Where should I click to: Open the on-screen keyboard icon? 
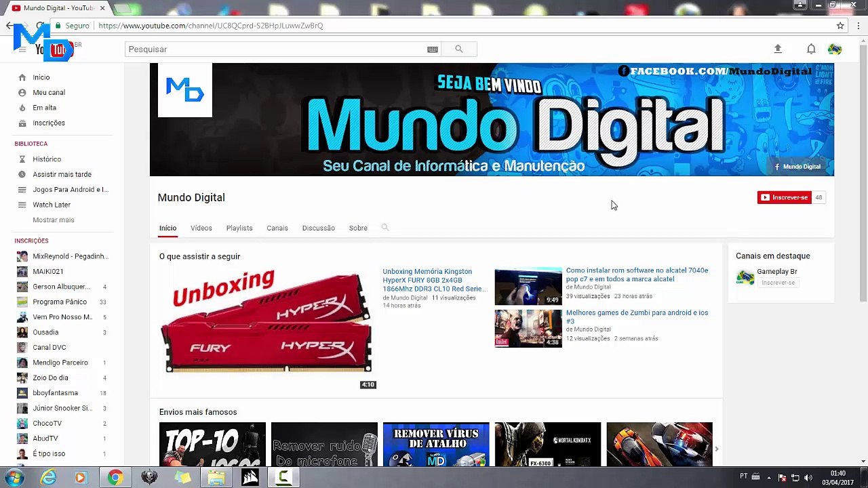(x=433, y=49)
